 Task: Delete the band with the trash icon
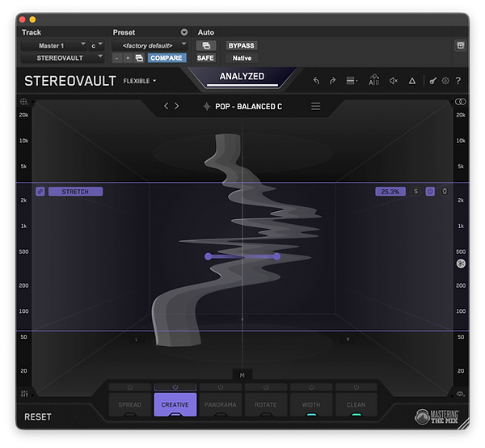445,192
